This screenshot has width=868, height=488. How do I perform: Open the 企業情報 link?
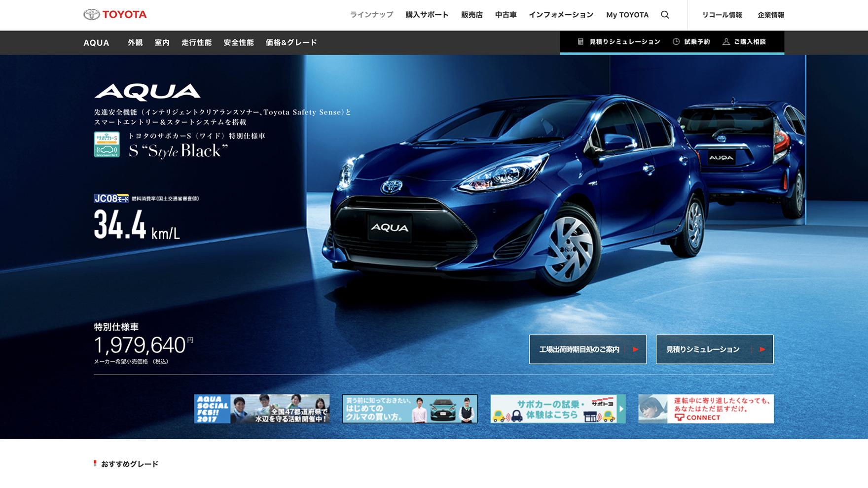tap(770, 15)
